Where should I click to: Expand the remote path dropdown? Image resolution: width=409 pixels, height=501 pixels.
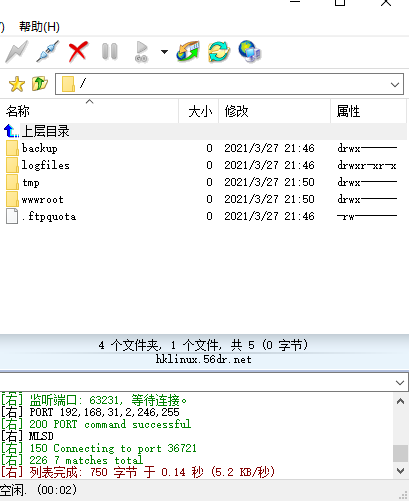pos(395,84)
